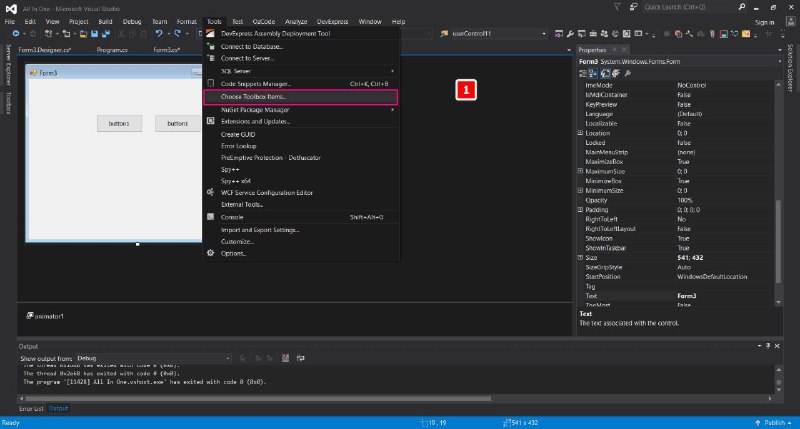
Task: Click the Navigate Backward toolbar icon
Action: pos(16,34)
